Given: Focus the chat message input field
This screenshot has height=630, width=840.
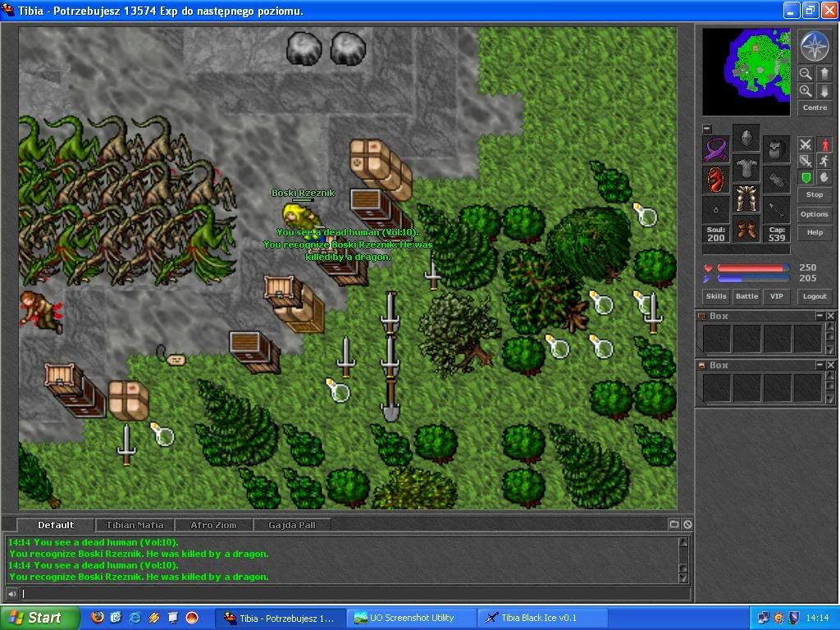Looking at the screenshot, I should [x=355, y=594].
